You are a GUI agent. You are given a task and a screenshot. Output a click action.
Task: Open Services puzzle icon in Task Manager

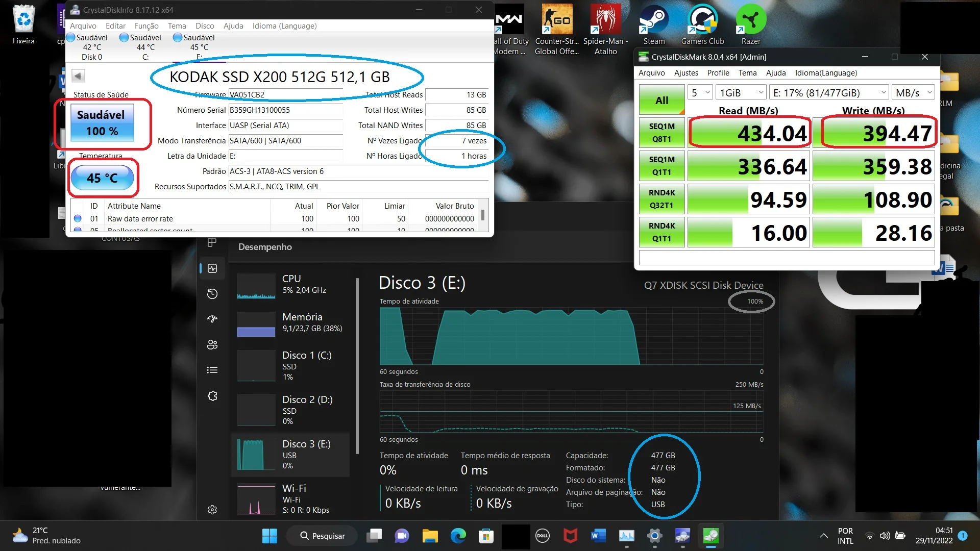(x=212, y=396)
